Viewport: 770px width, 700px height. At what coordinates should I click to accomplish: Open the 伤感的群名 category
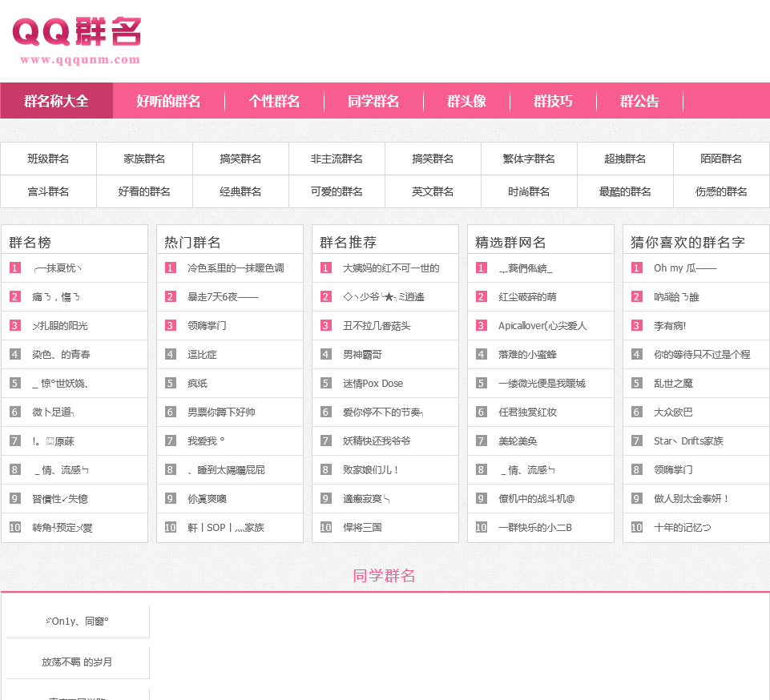[721, 191]
